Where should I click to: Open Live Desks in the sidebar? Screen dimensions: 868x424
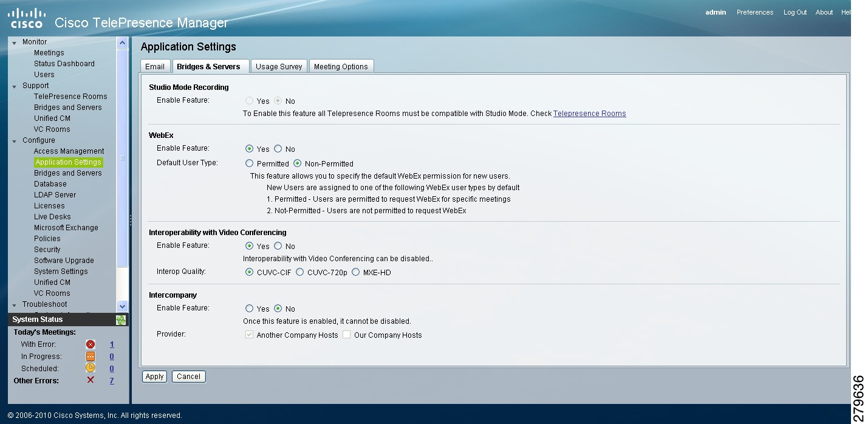pyautogui.click(x=52, y=217)
